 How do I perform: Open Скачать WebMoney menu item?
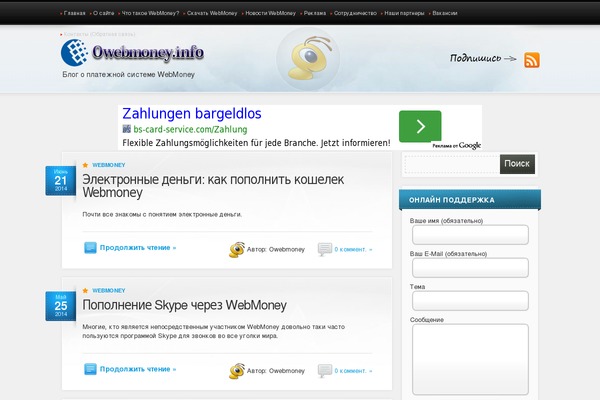point(212,13)
